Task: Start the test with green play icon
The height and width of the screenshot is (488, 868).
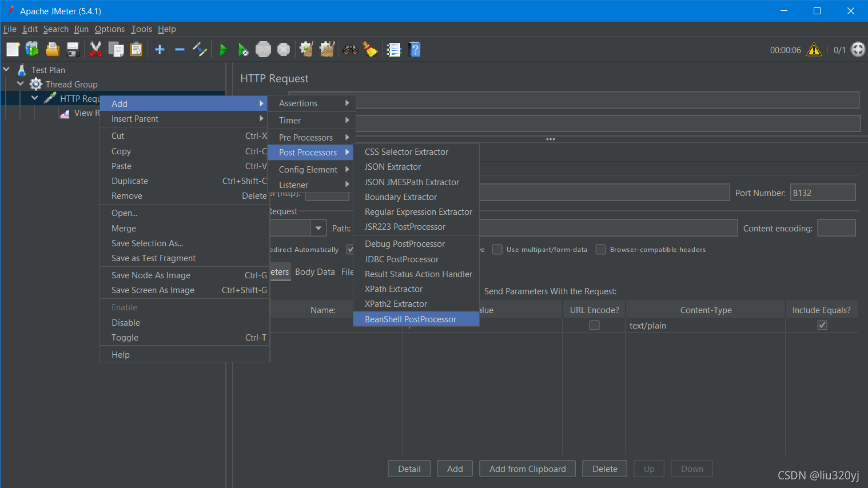Action: pos(224,50)
